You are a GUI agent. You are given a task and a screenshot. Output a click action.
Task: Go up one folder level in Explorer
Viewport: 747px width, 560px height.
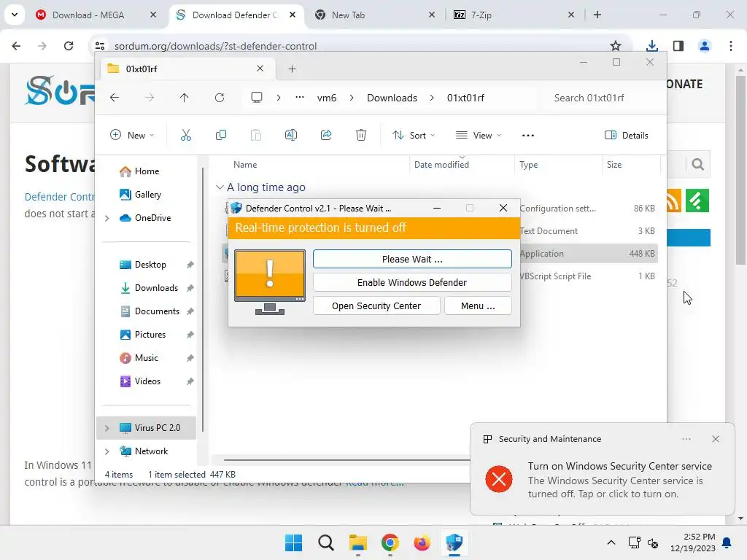click(x=185, y=98)
